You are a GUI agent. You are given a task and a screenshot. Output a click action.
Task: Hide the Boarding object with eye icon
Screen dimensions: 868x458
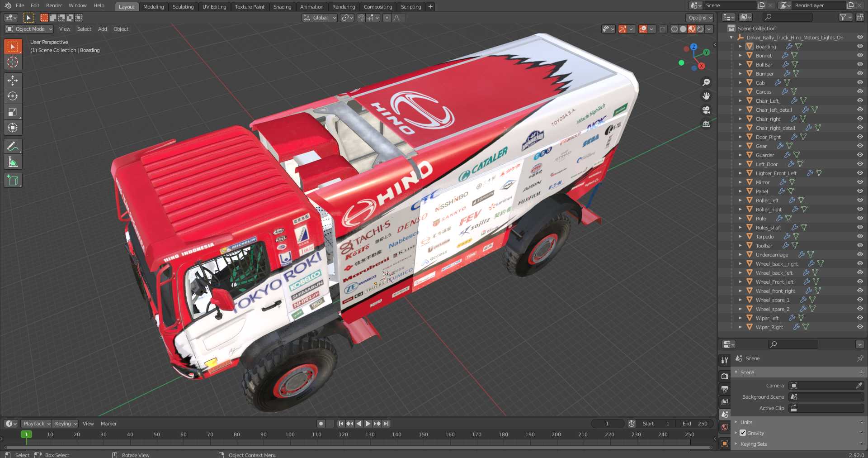point(860,46)
